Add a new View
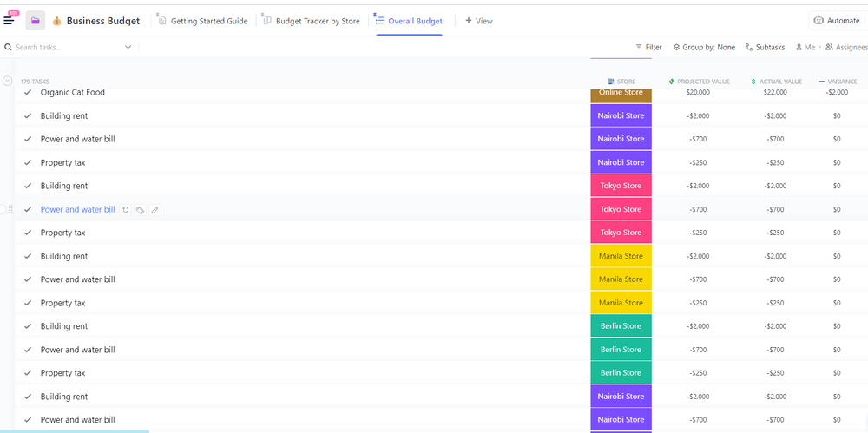Image resolution: width=868 pixels, height=433 pixels. 479,21
